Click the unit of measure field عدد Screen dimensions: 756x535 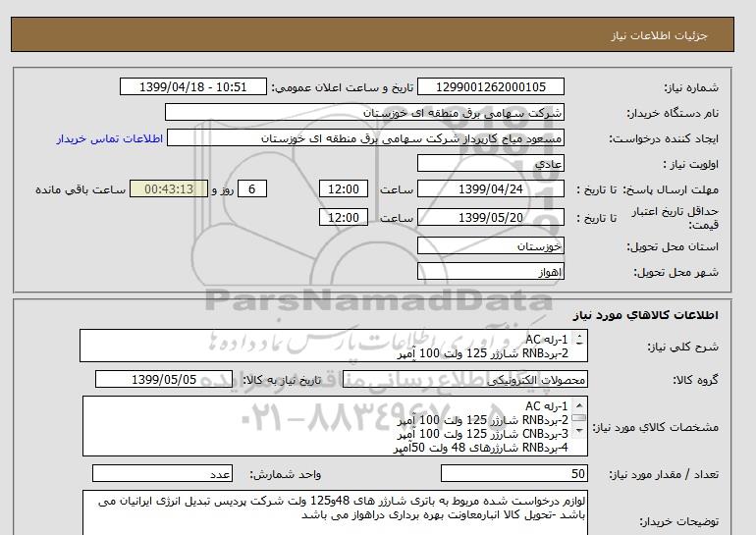162,473
